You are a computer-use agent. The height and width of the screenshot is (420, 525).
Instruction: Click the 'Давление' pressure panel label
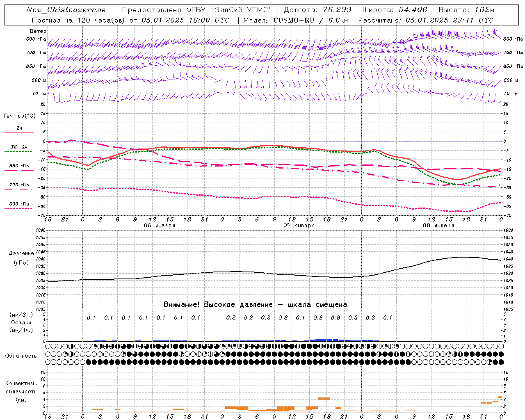pos(21,253)
